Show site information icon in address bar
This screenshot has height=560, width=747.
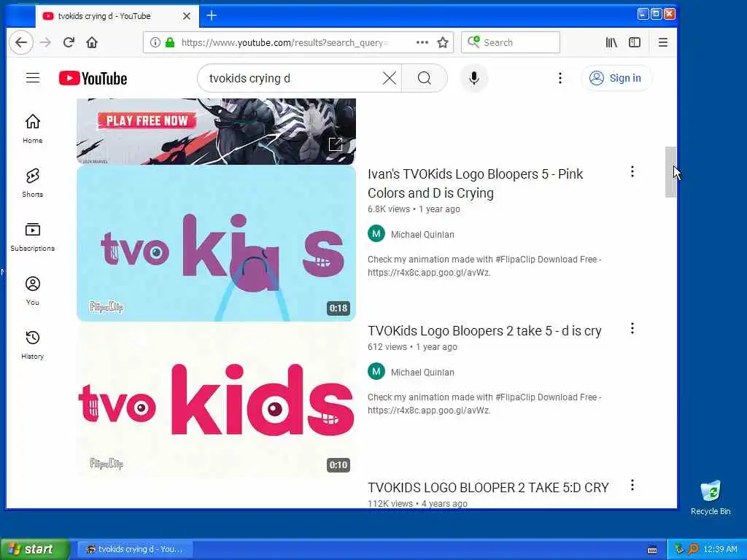155,42
